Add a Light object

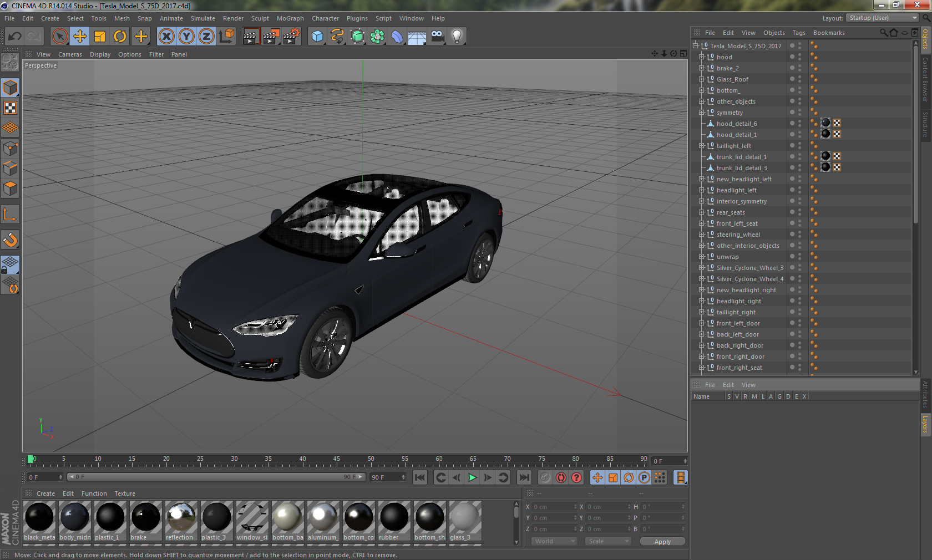tap(457, 37)
